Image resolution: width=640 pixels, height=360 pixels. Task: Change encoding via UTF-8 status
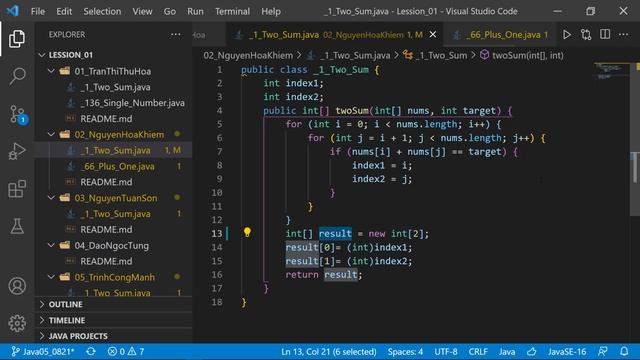(x=446, y=351)
